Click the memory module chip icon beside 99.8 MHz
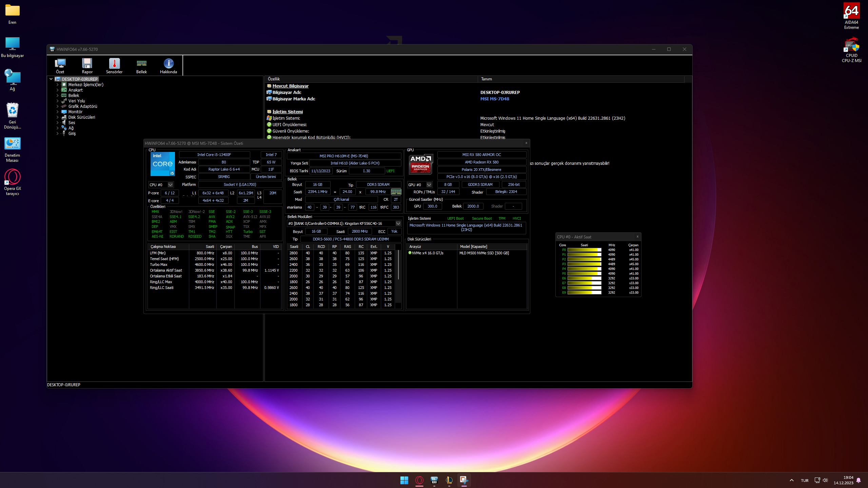 click(396, 192)
